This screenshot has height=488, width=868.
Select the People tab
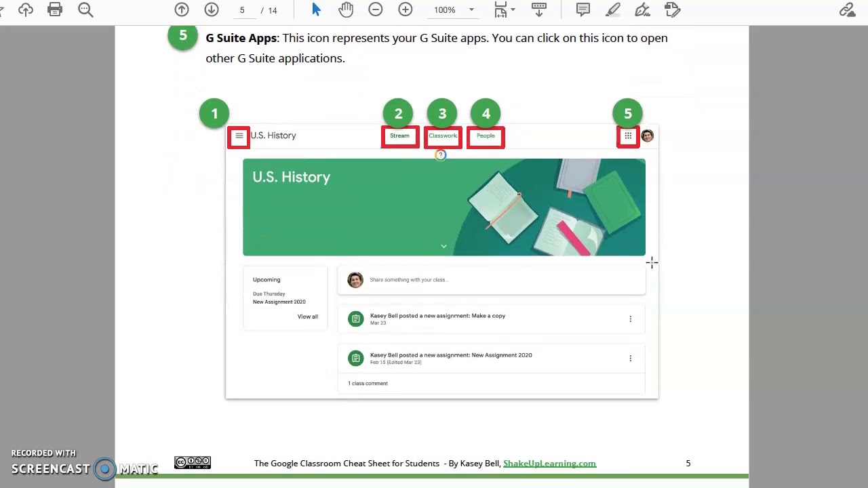[x=486, y=136]
